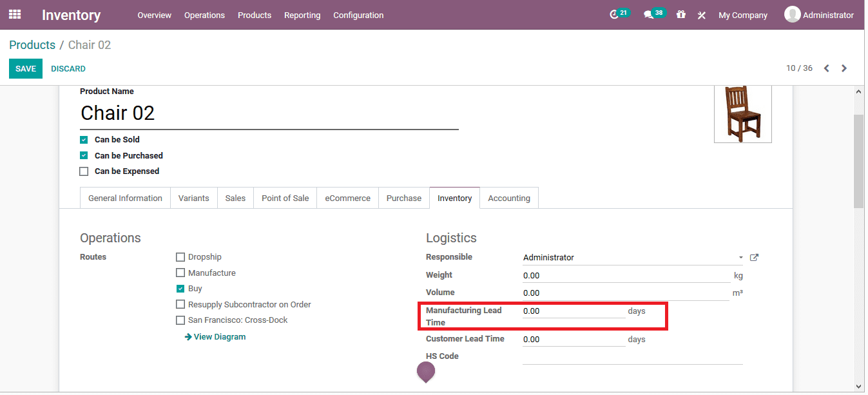
Task: Open the Overview menu
Action: 155,15
